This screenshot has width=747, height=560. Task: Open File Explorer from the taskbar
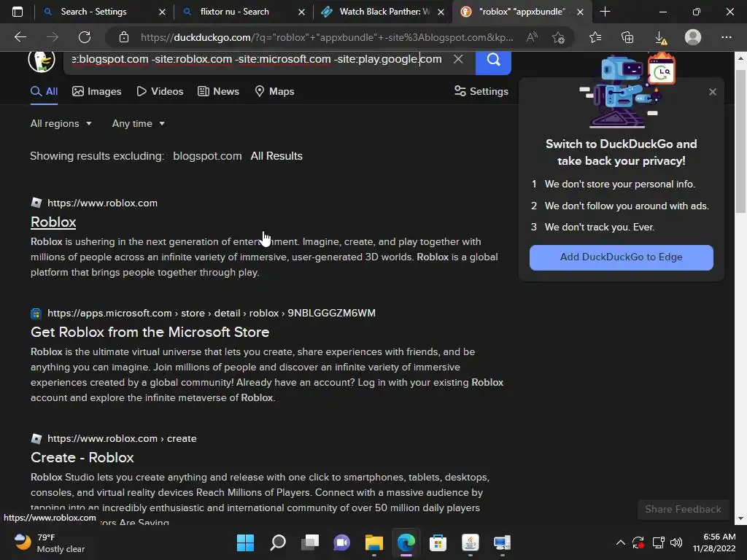[374, 542]
